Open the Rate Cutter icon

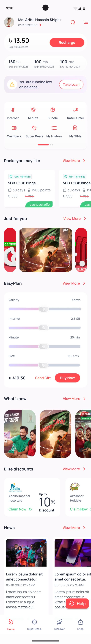pos(75,110)
